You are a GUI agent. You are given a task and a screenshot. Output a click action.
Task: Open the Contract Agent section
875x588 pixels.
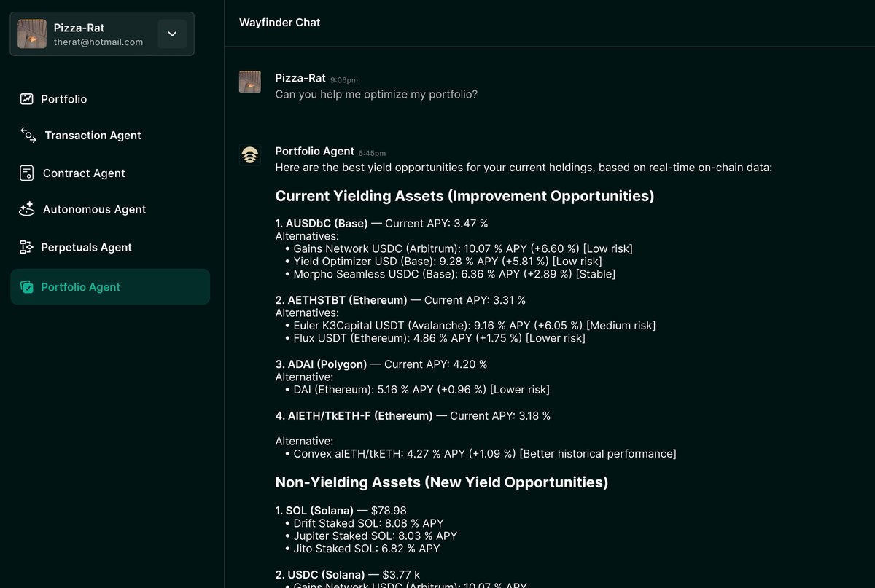point(84,173)
